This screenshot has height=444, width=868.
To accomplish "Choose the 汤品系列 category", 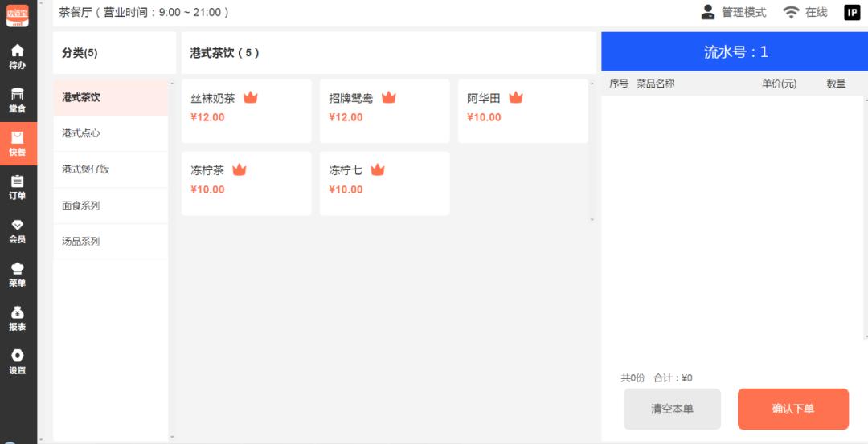I will point(110,241).
